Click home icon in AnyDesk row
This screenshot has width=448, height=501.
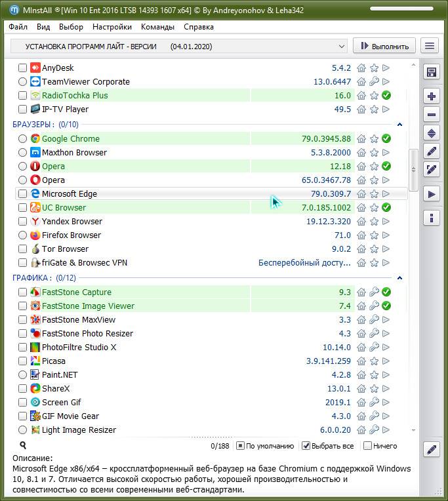[x=361, y=68]
